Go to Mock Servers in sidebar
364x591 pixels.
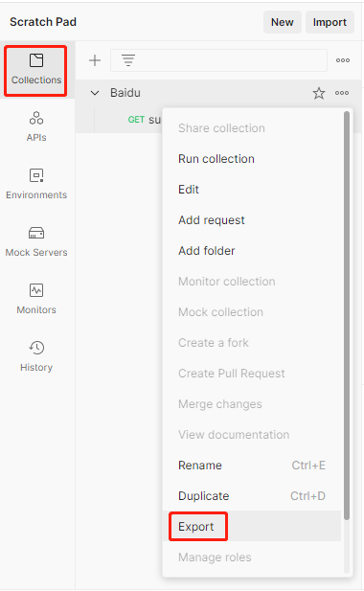point(36,241)
